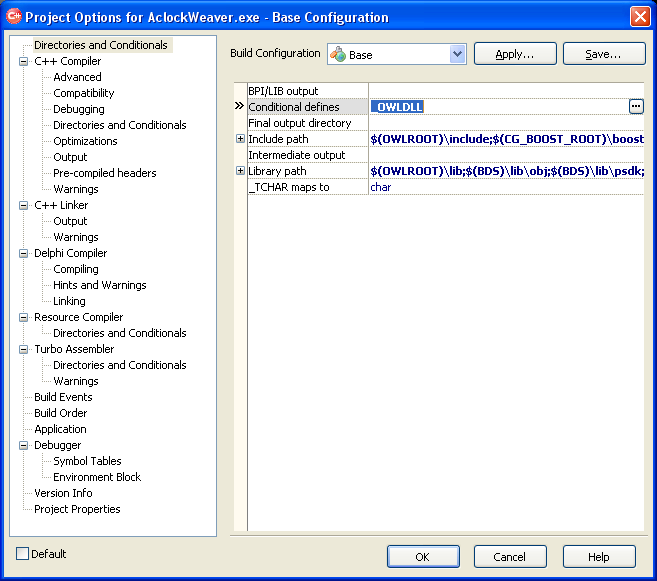Open the Build Configuration dropdown arrow
The image size is (657, 581).
458,54
